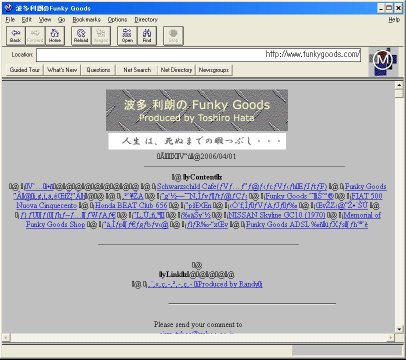
Task: Click the Newsgroups directory button
Action: [x=214, y=70]
